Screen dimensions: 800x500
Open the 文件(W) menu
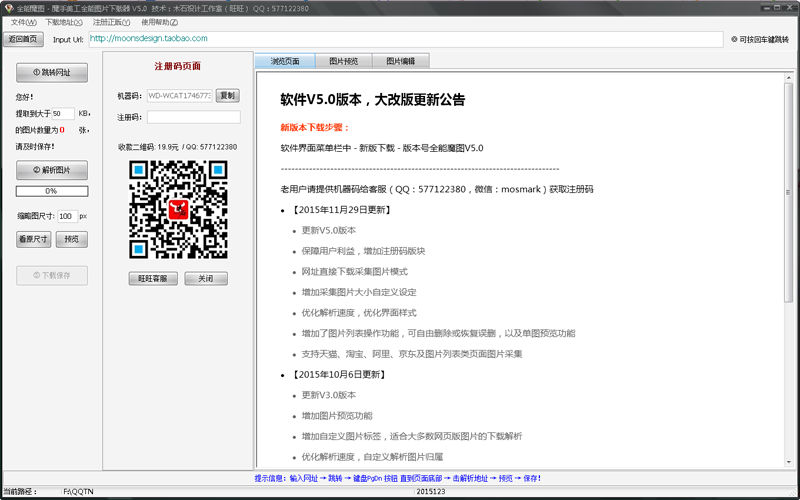pos(24,22)
